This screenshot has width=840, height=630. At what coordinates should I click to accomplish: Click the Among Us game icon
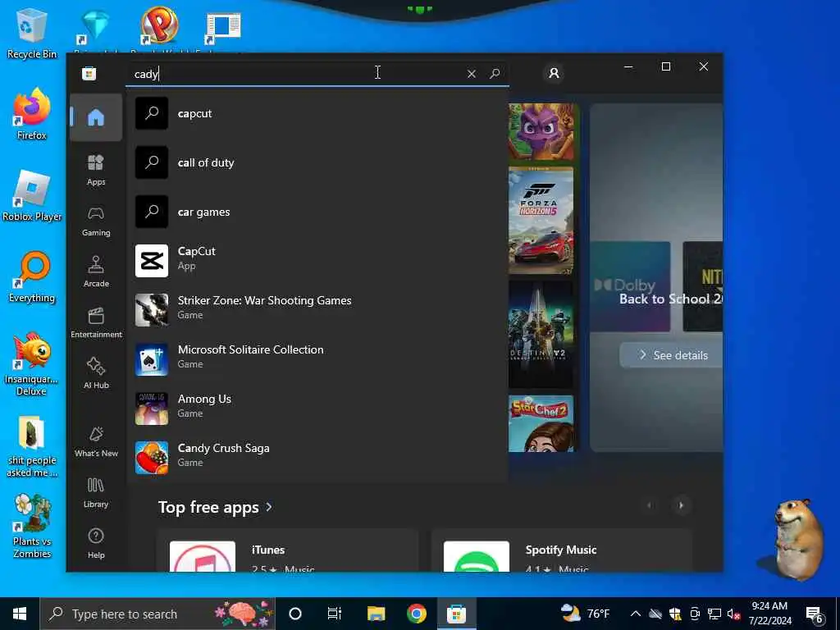152,409
